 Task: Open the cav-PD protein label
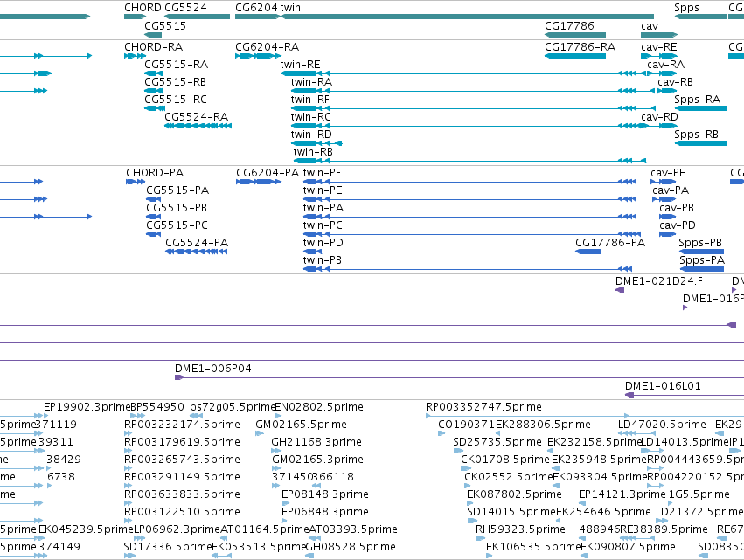(677, 225)
